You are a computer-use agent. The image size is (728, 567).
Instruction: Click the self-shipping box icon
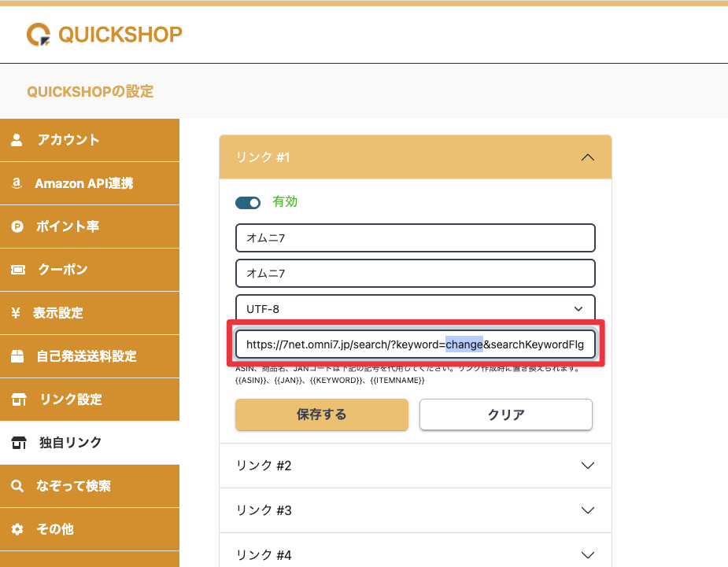tap(17, 356)
